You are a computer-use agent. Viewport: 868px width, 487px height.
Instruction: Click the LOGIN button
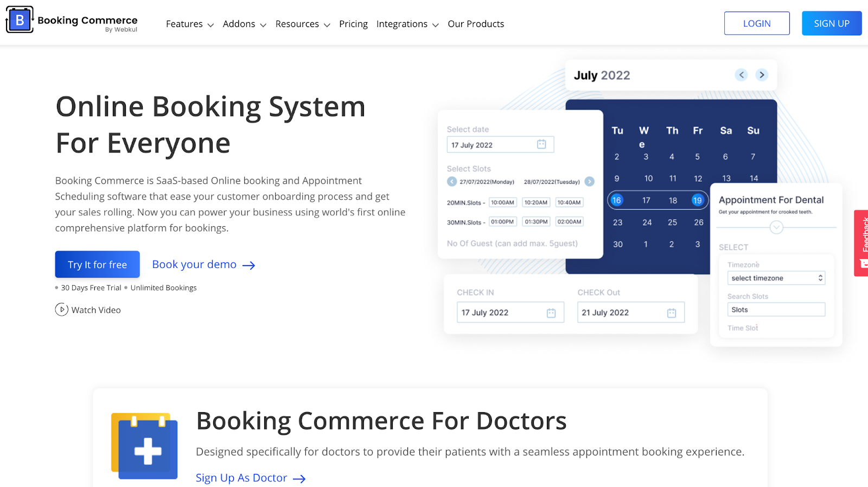click(757, 23)
